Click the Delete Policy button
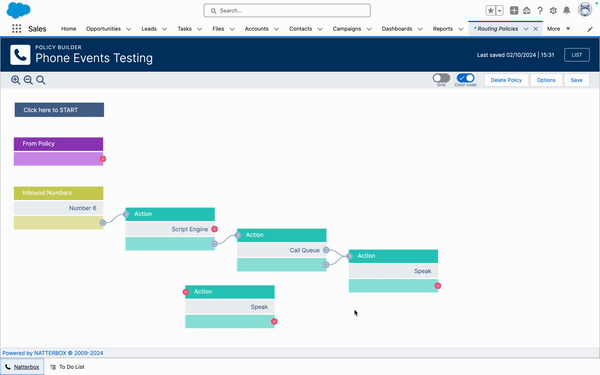This screenshot has width=600, height=375. (x=506, y=80)
